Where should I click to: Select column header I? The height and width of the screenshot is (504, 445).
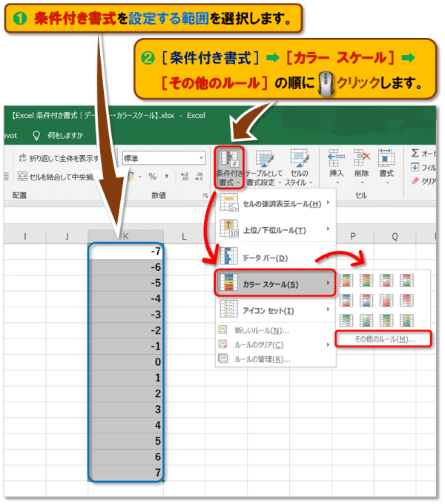[x=24, y=237]
